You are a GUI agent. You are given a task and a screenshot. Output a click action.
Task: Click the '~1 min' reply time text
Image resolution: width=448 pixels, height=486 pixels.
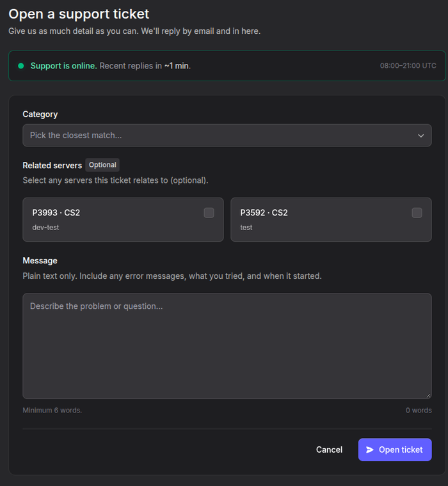(x=177, y=66)
